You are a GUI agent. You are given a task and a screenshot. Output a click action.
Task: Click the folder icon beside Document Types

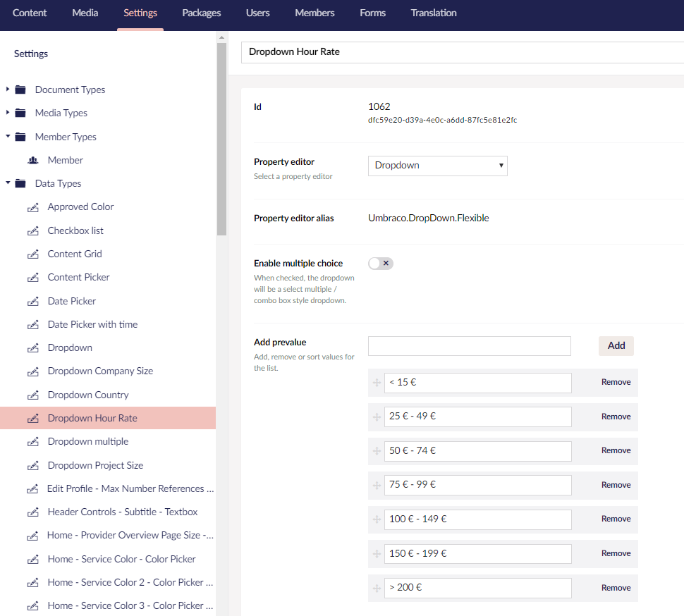(21, 90)
